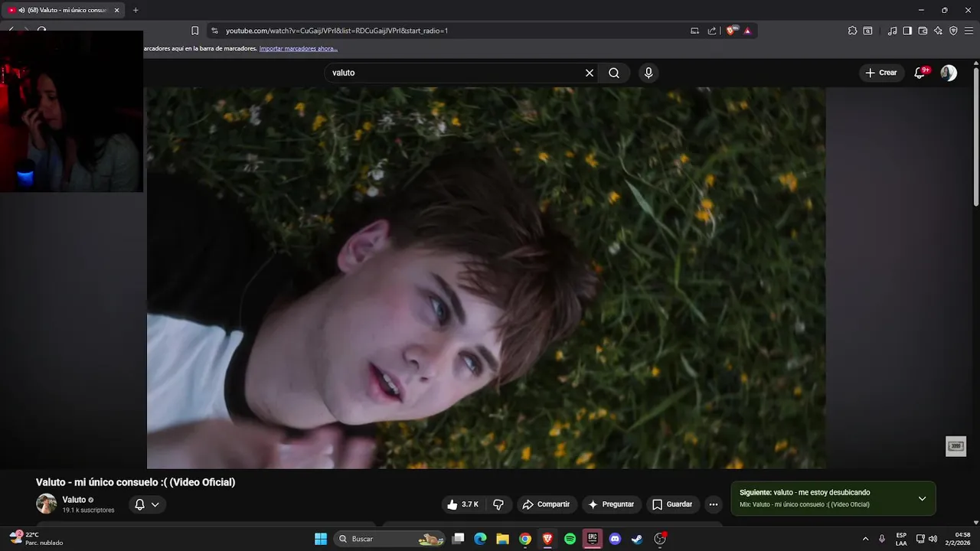Save video with Guardar button

(672, 504)
